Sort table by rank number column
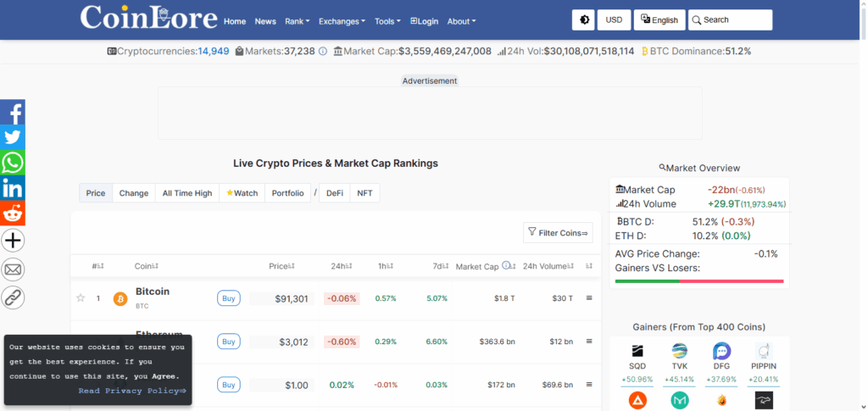This screenshot has width=868, height=411. pyautogui.click(x=98, y=266)
